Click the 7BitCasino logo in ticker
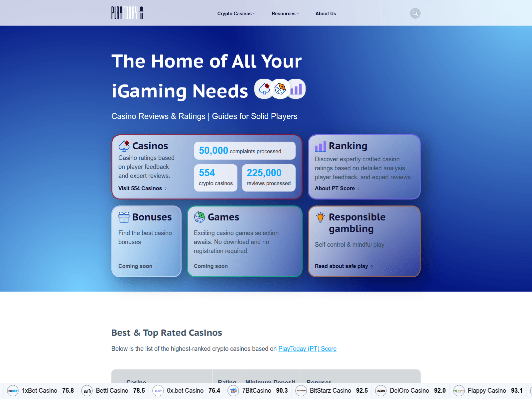This screenshot has height=399, width=532. pyautogui.click(x=233, y=391)
